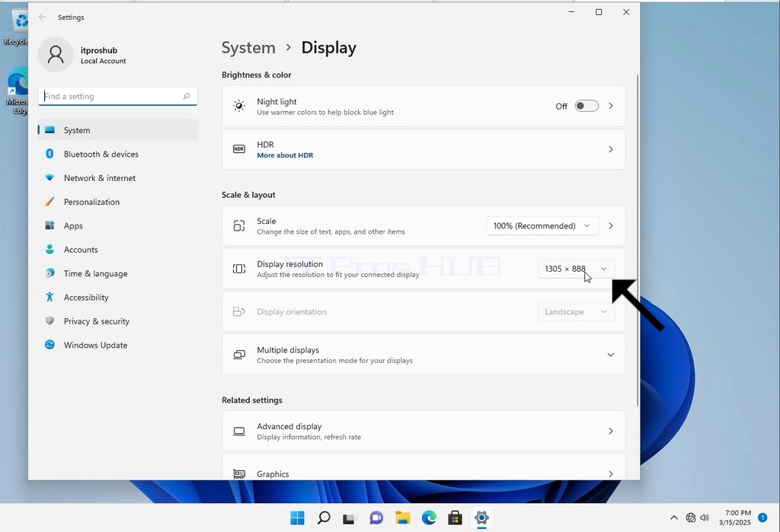Screen dimensions: 780x532
Task: Open the notification badge in the system tray
Action: [762, 518]
